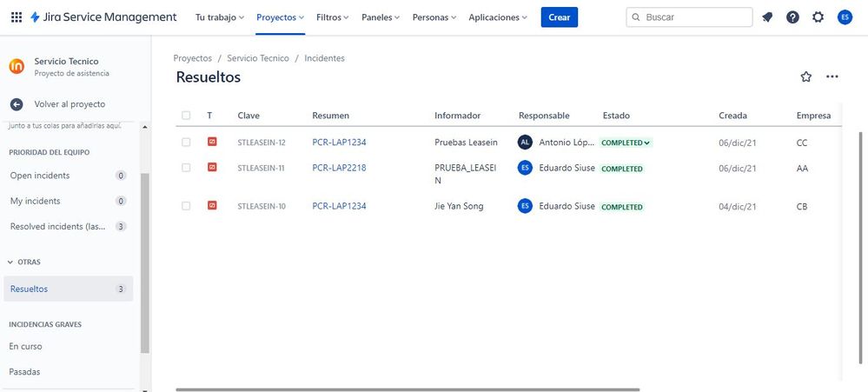The width and height of the screenshot is (868, 392).
Task: Open the Aplicaciones dropdown
Action: pos(498,17)
